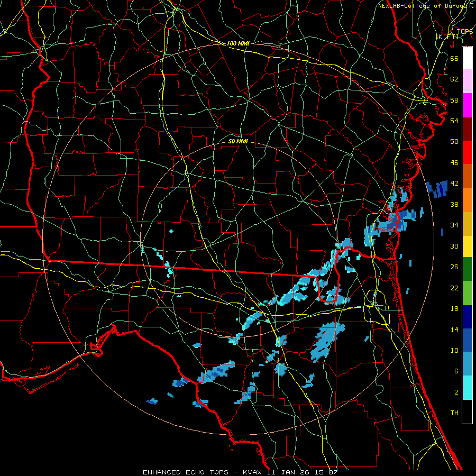Screen dimensions: 476x476
Task: Click the legend value 22
Action: (454, 288)
